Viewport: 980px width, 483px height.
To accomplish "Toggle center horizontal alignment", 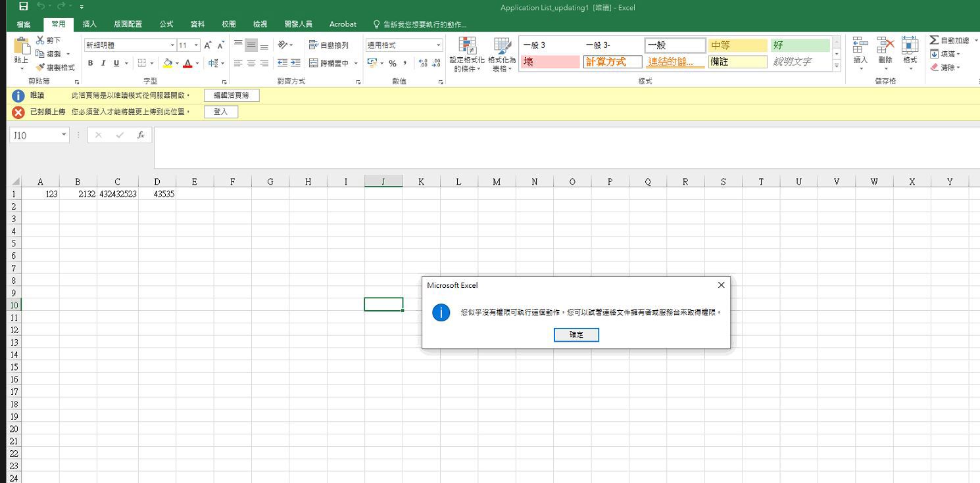I will point(251,64).
